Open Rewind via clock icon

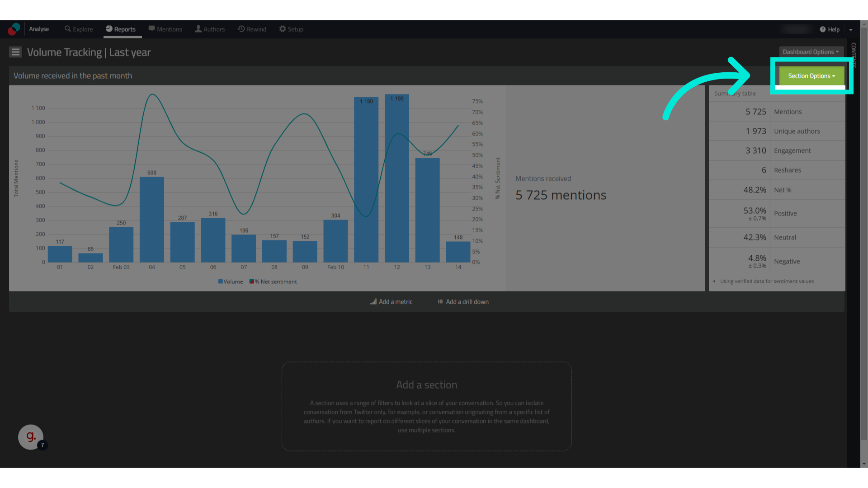(241, 29)
